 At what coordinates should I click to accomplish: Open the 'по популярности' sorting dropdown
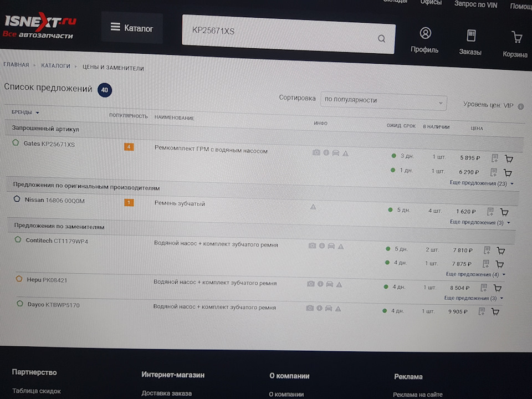pyautogui.click(x=383, y=103)
